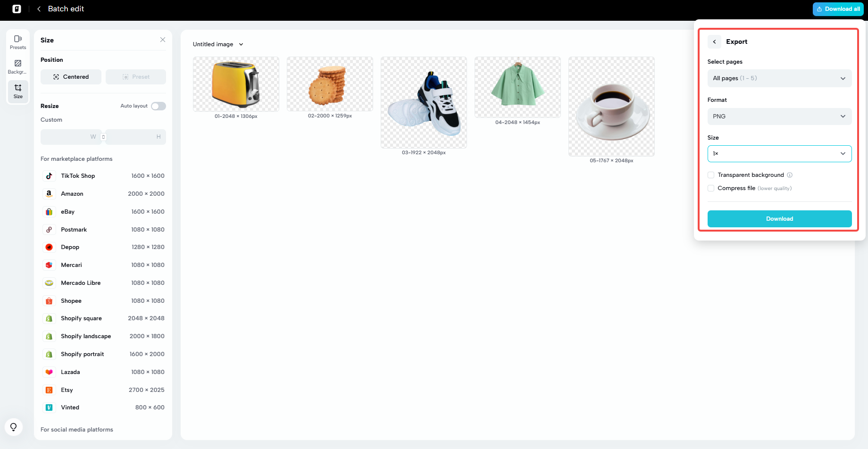
Task: Enable Transparent background for export
Action: pyautogui.click(x=711, y=175)
